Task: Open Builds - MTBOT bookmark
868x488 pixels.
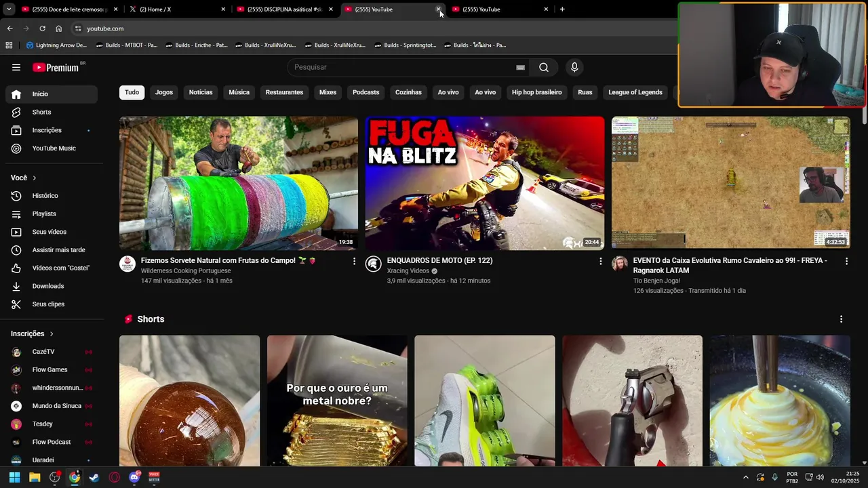Action: 127,45
